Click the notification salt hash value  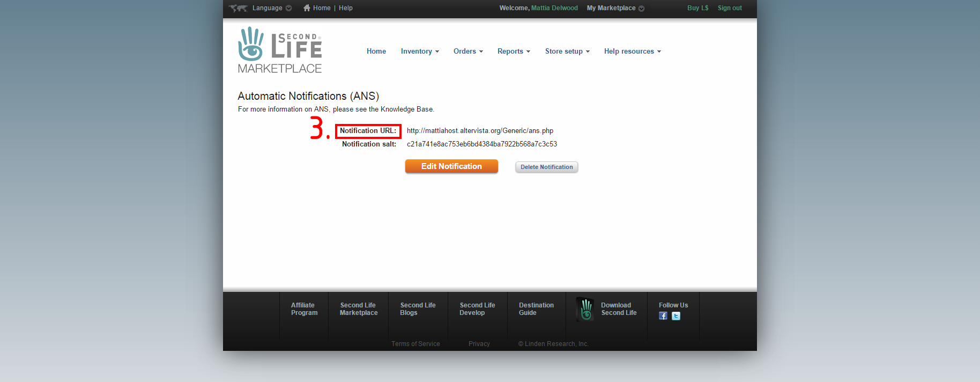pos(482,144)
